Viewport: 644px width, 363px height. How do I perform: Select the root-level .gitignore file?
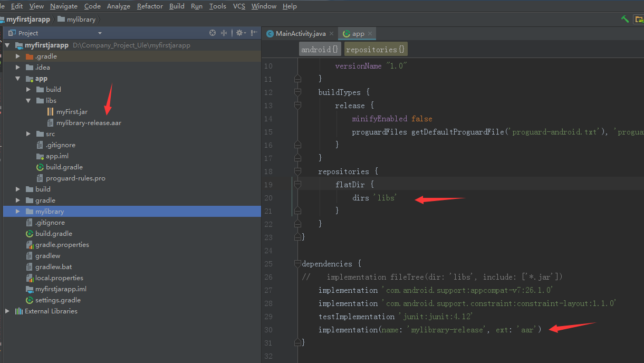click(45, 223)
